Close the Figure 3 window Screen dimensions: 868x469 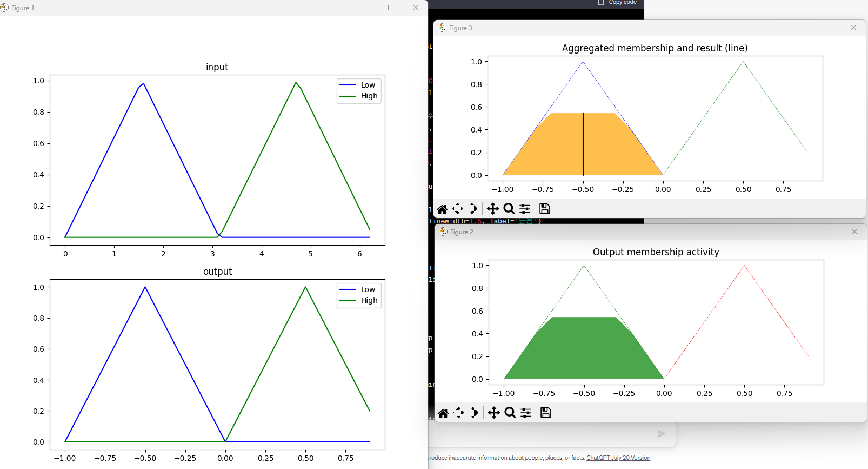(853, 28)
